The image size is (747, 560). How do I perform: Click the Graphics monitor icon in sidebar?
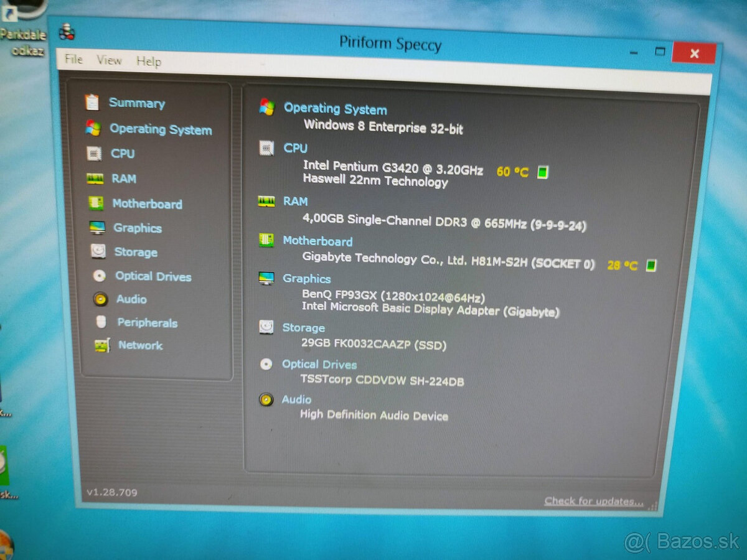pos(97,228)
